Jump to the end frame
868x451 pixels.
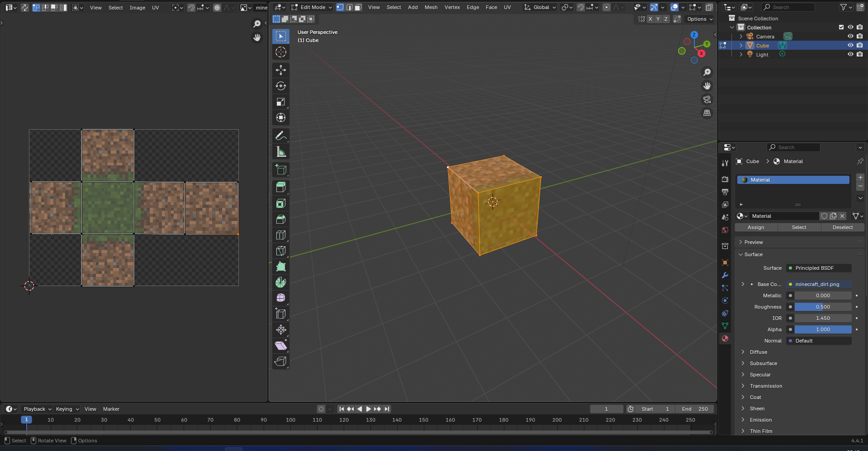coord(387,409)
